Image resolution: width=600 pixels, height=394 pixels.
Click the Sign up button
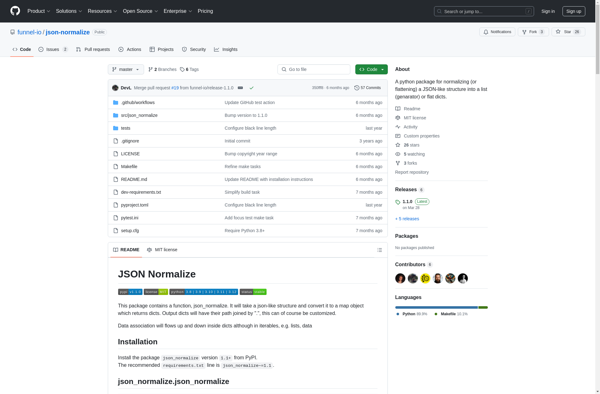[x=574, y=11]
